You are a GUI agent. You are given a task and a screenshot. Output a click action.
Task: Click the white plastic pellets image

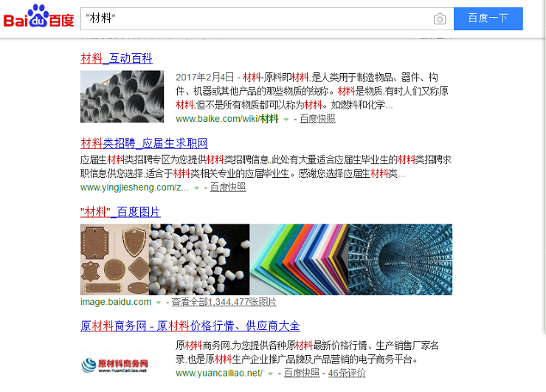pos(199,260)
